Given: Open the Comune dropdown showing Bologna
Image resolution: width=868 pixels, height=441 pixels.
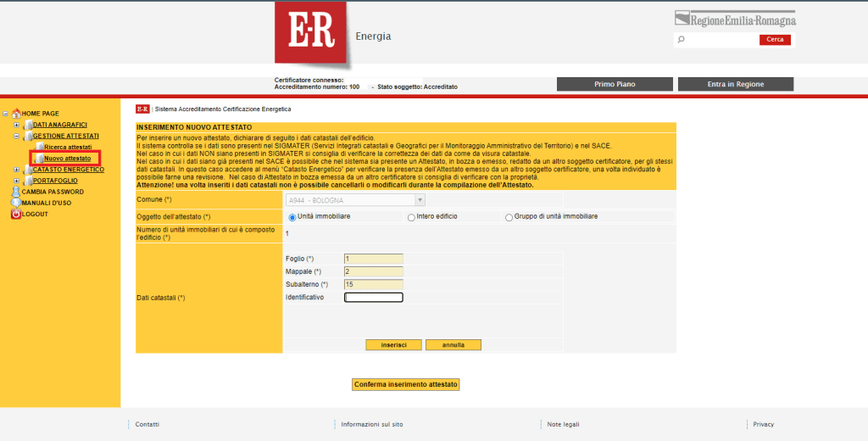Looking at the screenshot, I should [355, 200].
